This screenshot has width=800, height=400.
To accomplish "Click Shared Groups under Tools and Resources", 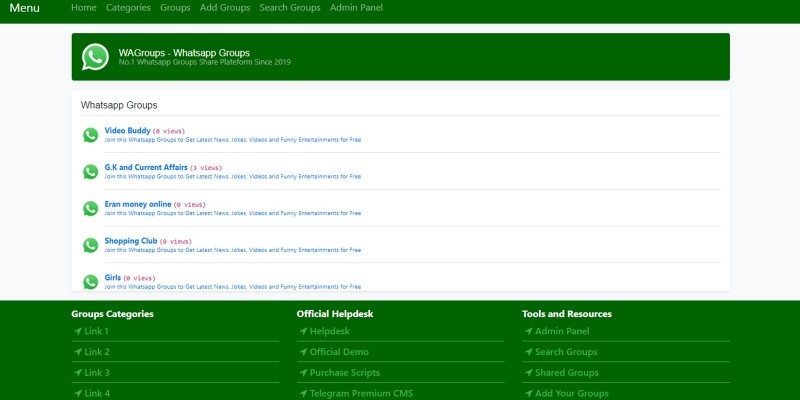I will pos(566,373).
